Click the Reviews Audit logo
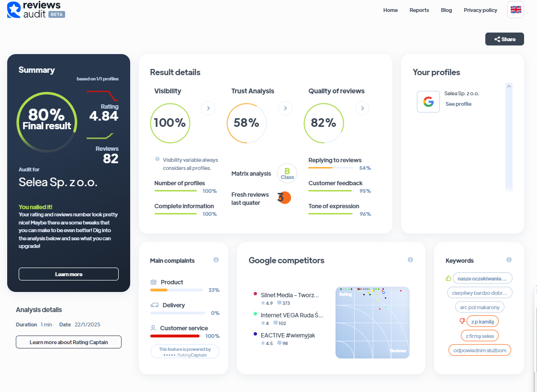 click(36, 10)
